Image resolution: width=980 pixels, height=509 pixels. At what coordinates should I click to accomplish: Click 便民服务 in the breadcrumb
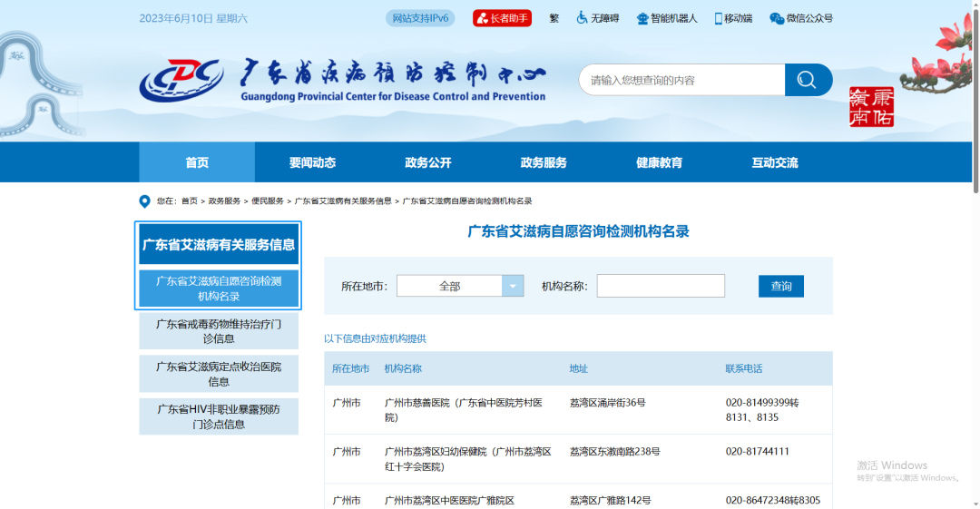click(x=268, y=201)
